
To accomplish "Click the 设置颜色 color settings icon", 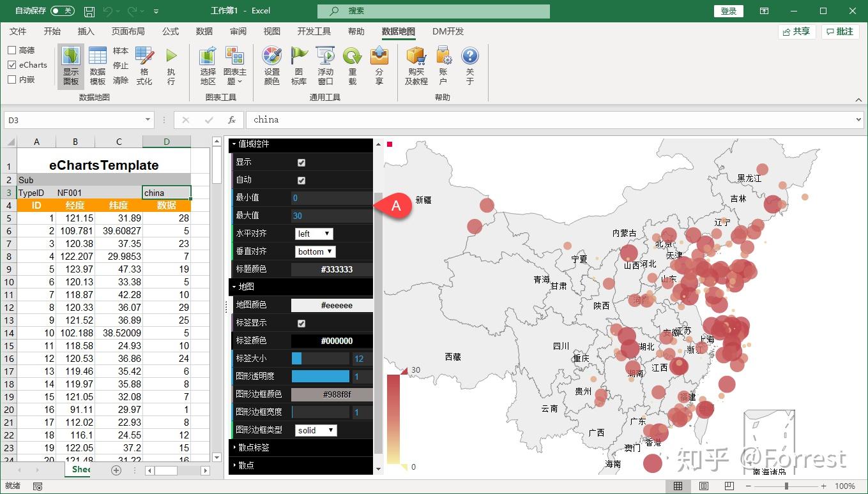I will 271,64.
